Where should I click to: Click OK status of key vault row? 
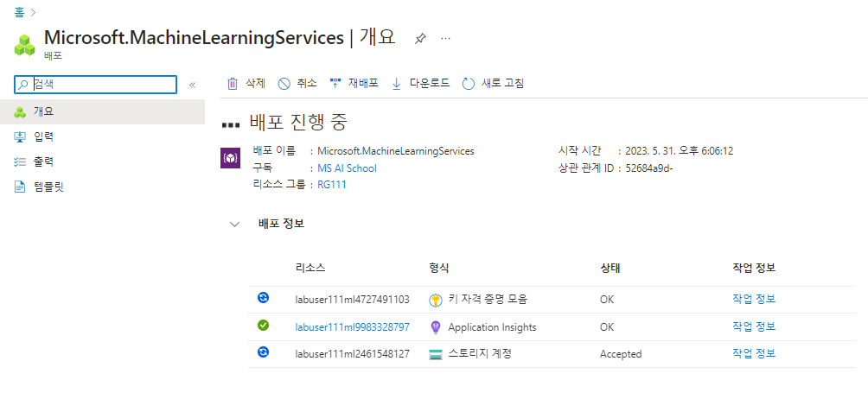607,300
